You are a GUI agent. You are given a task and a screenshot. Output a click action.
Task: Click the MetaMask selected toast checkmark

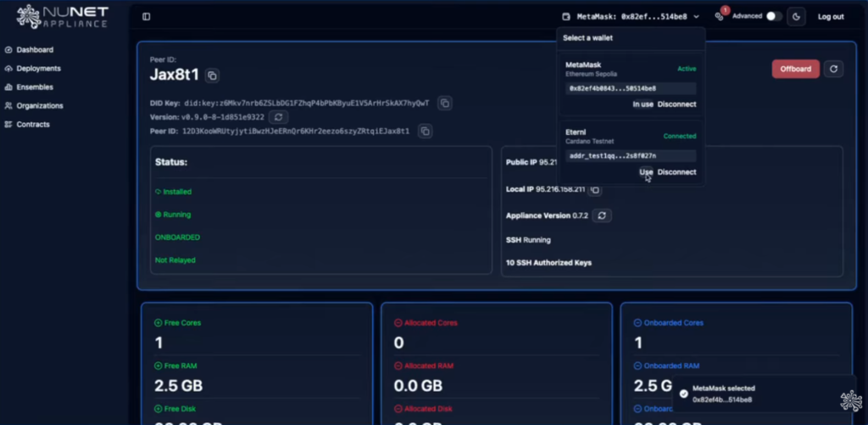684,394
